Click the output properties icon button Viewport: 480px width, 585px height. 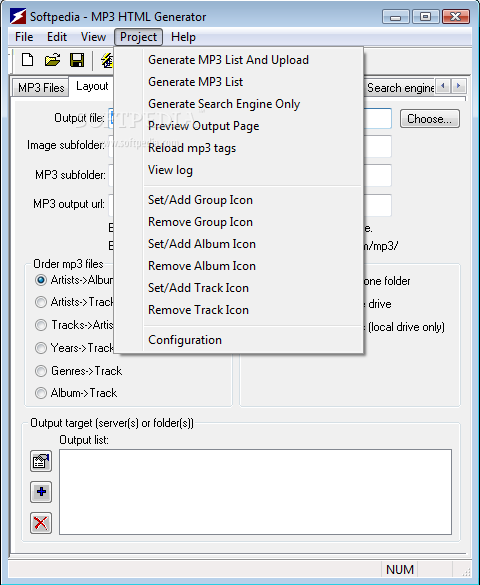click(x=41, y=461)
